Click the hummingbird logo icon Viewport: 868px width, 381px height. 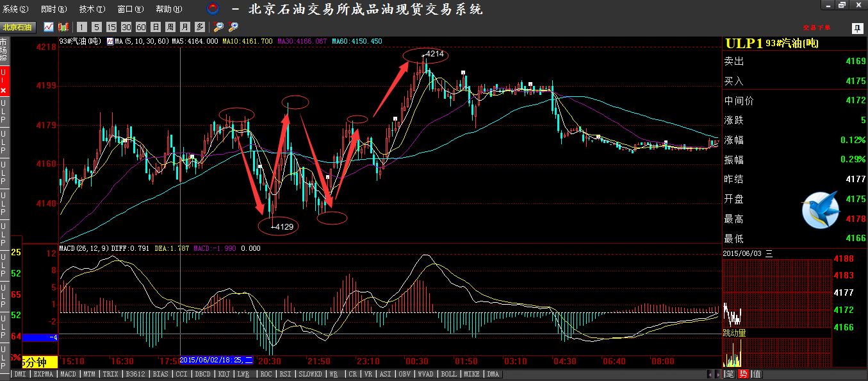[820, 209]
